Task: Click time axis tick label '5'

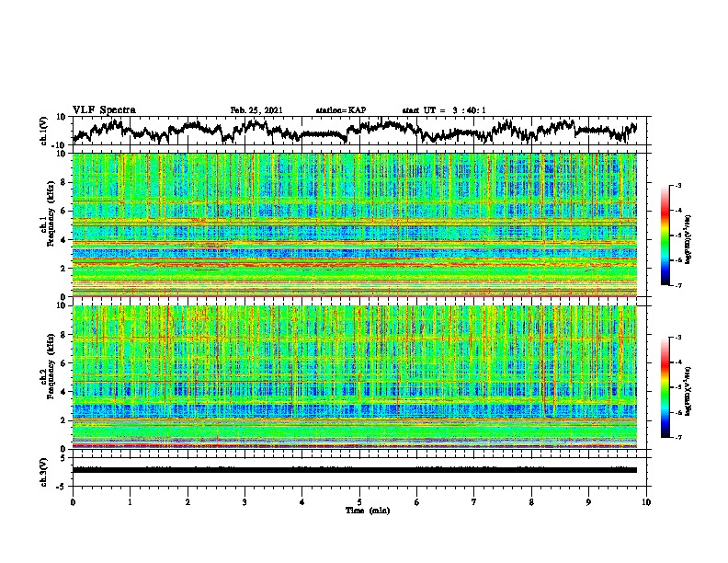Action: pyautogui.click(x=359, y=502)
